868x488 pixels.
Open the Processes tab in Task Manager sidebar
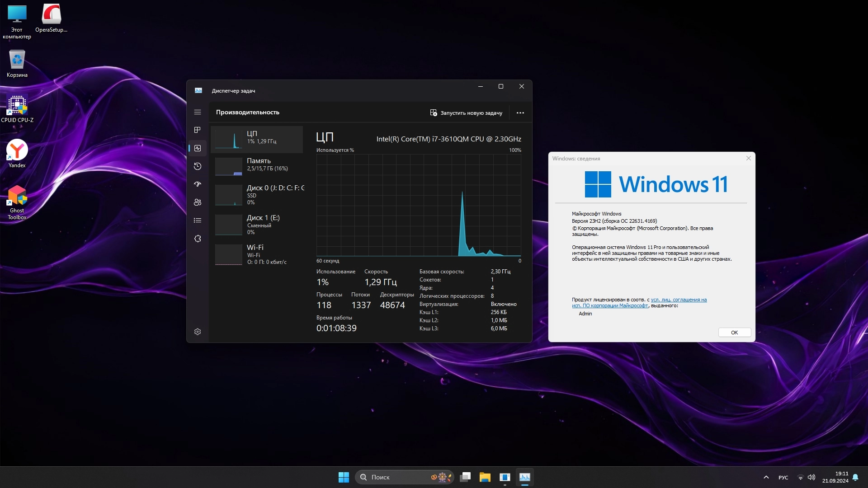(x=197, y=130)
